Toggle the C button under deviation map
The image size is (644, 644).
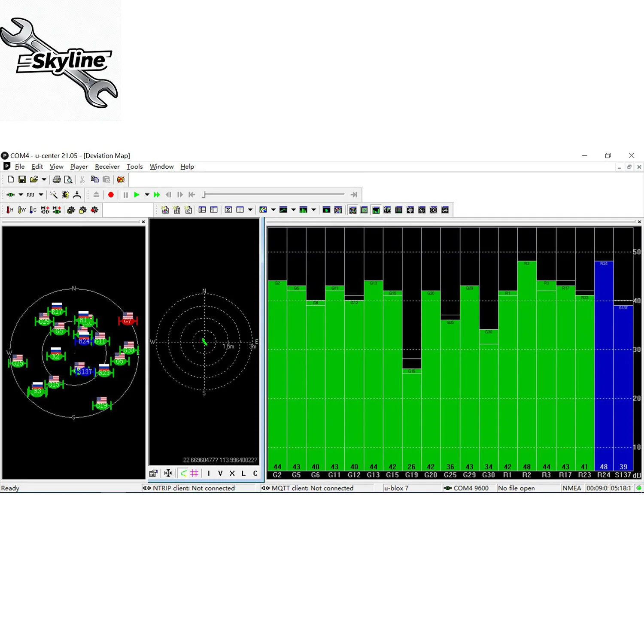click(x=255, y=473)
